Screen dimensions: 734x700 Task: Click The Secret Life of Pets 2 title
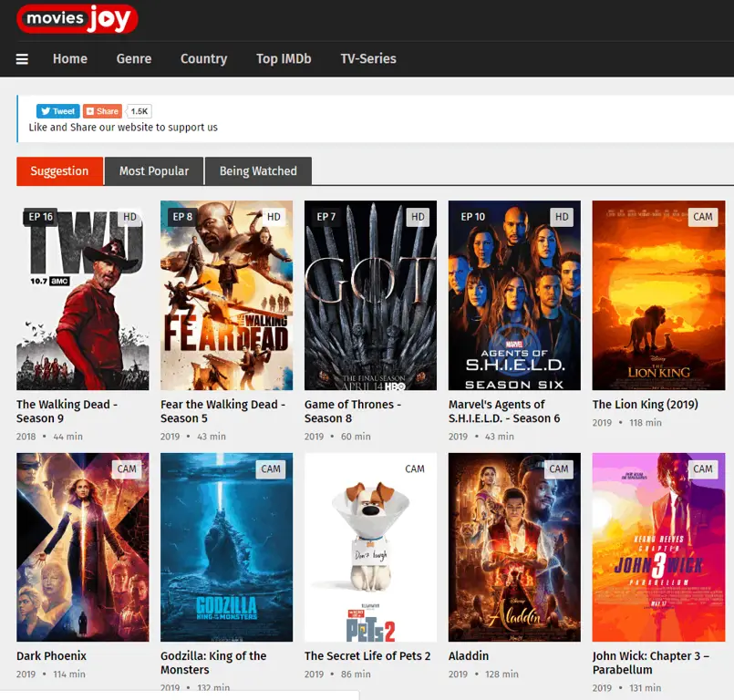coord(367,656)
